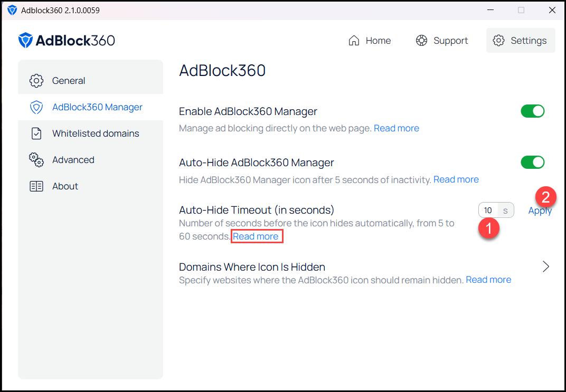Screen dimensions: 566x392
Task: Click the 'Auto-Hide Timeout (in seconds)' label
Action: 257,210
